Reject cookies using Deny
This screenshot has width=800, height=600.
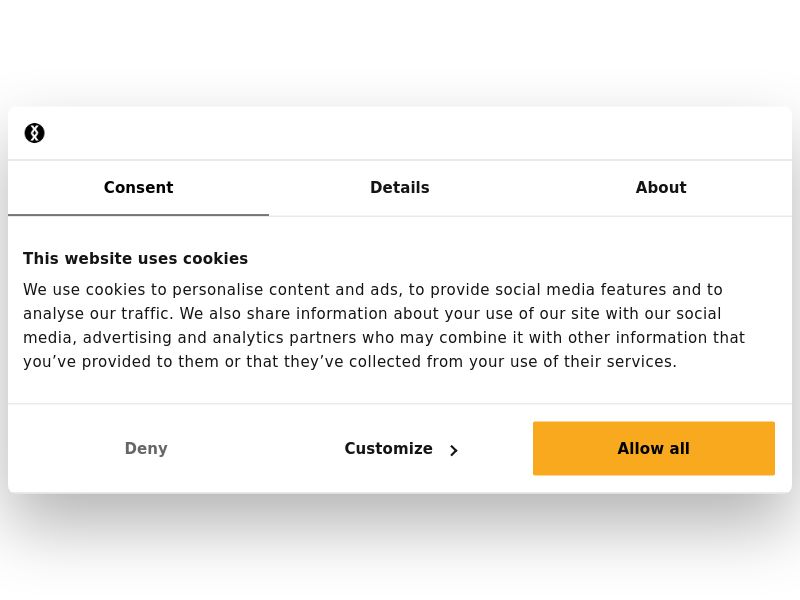[146, 448]
